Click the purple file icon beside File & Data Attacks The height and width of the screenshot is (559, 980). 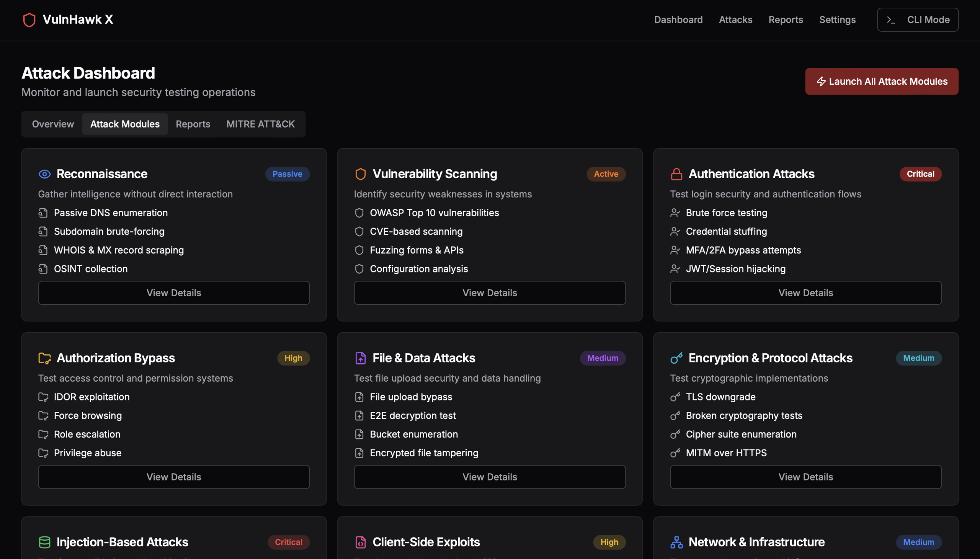tap(360, 358)
